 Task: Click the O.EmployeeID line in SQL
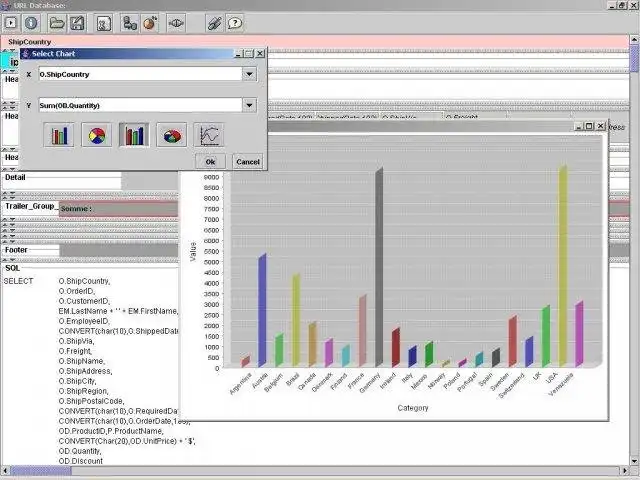84,321
